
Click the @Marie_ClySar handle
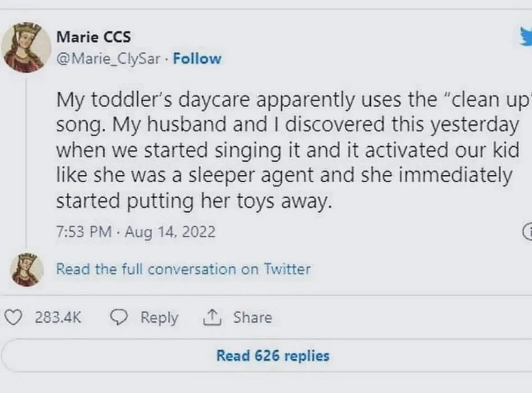[x=108, y=59]
